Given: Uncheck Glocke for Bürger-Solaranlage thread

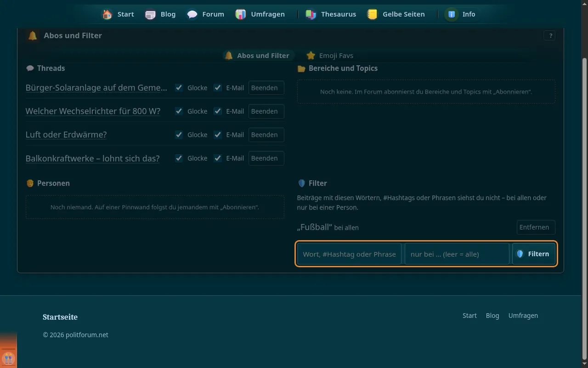Looking at the screenshot, I should coord(179,88).
